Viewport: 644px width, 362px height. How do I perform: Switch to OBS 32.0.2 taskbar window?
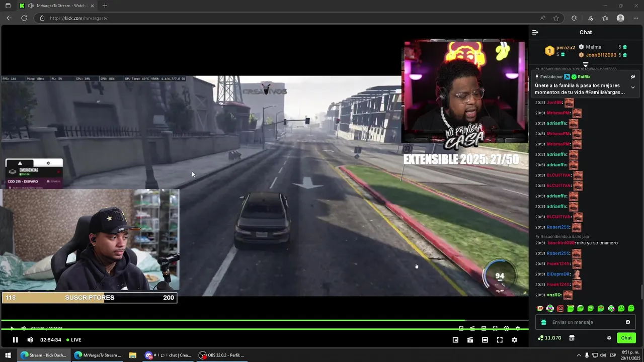point(222,355)
